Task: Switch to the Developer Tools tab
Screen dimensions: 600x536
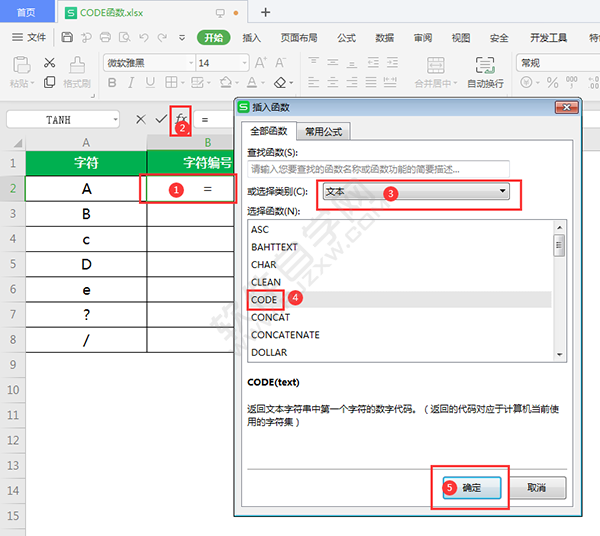Action: click(548, 38)
